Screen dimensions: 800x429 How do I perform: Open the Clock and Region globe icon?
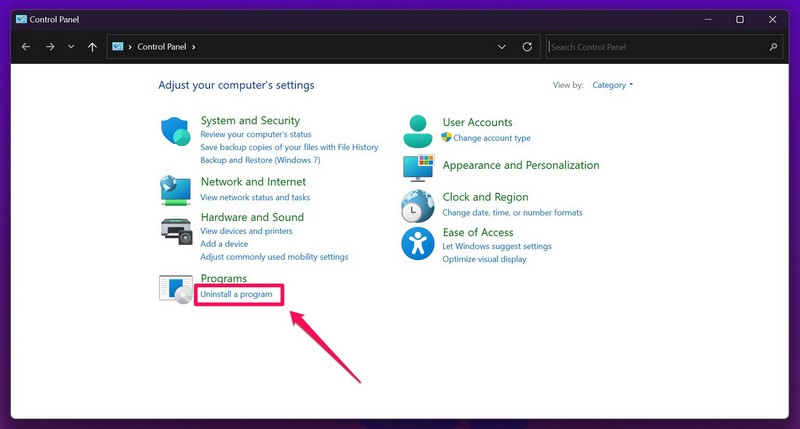pyautogui.click(x=417, y=206)
